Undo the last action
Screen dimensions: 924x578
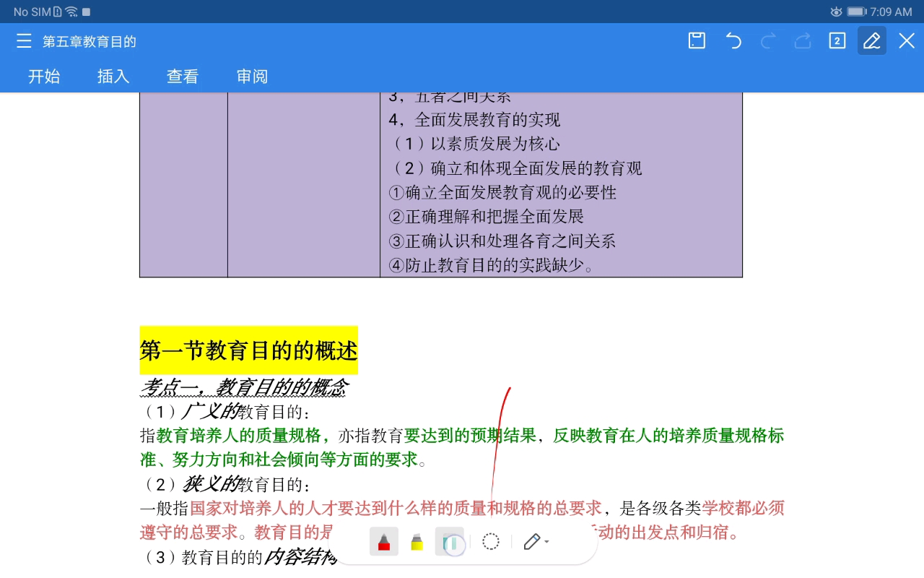pos(733,41)
